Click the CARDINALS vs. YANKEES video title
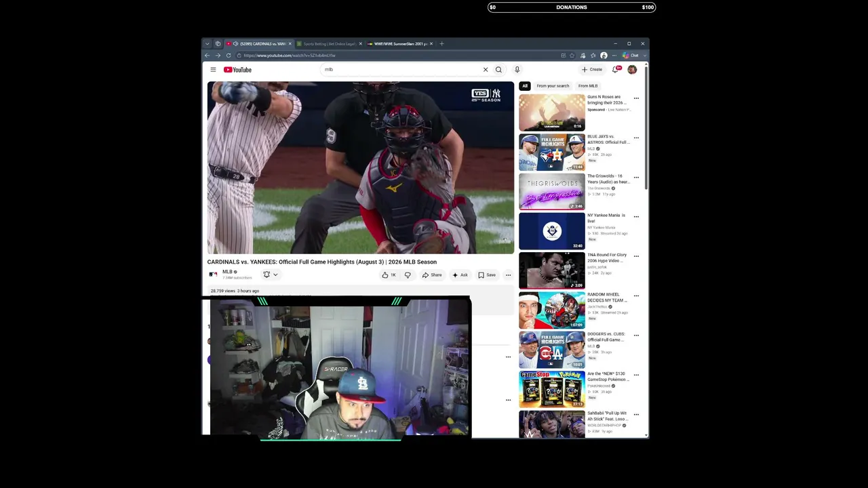This screenshot has height=488, width=868. [x=322, y=262]
